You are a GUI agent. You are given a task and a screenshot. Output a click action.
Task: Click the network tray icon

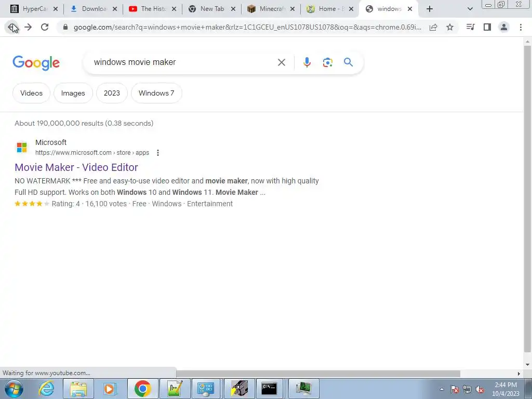point(467,389)
